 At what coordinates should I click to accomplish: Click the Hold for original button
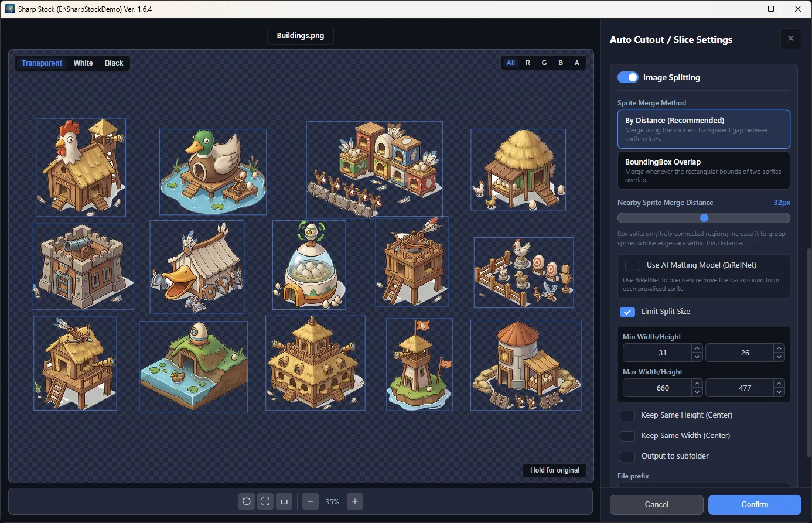click(x=555, y=470)
